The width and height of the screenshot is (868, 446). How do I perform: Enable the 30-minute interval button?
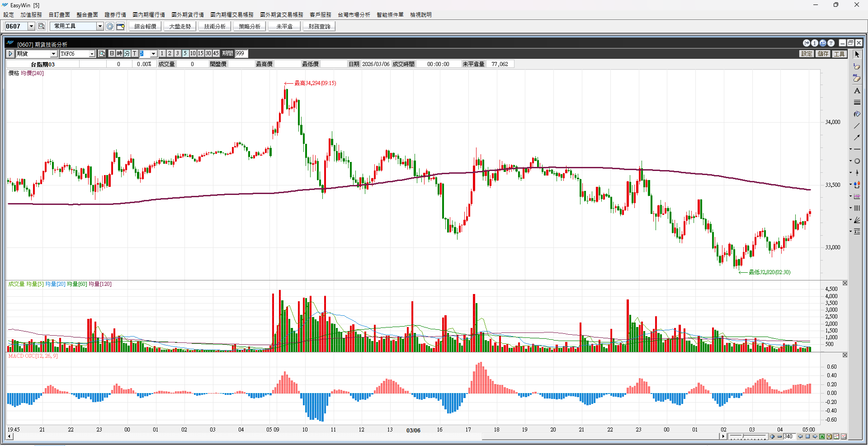tap(208, 53)
